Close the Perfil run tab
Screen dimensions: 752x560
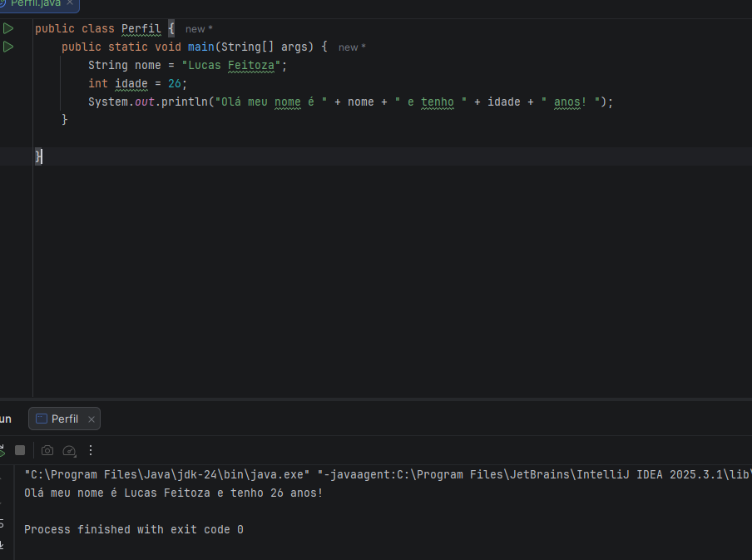click(x=91, y=419)
